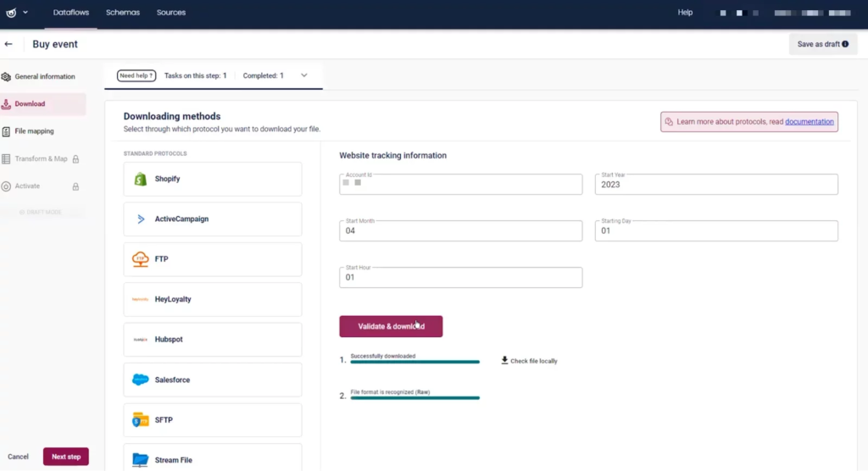Viewport: 868px width, 471px height.
Task: Click Save as draft button
Action: (822, 44)
